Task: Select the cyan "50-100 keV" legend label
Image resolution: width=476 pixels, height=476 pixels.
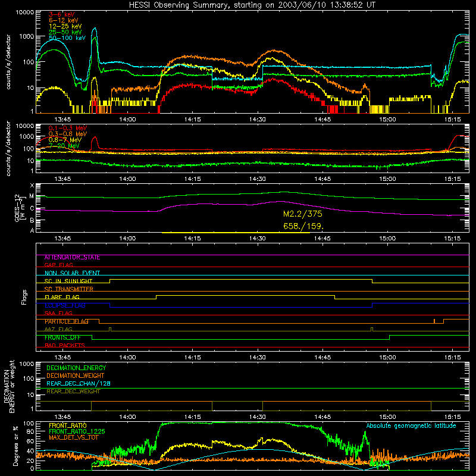Action: (67, 38)
